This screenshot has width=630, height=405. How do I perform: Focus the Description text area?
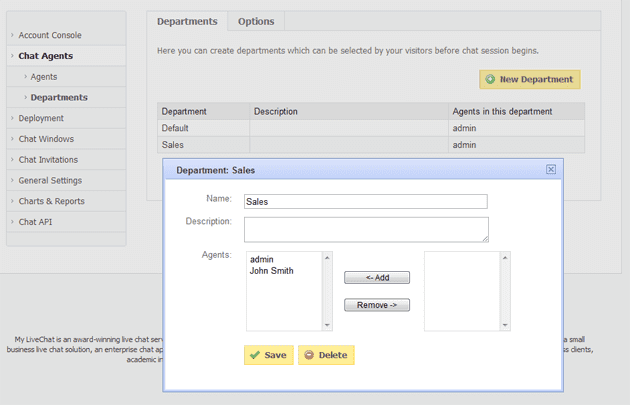click(x=366, y=230)
